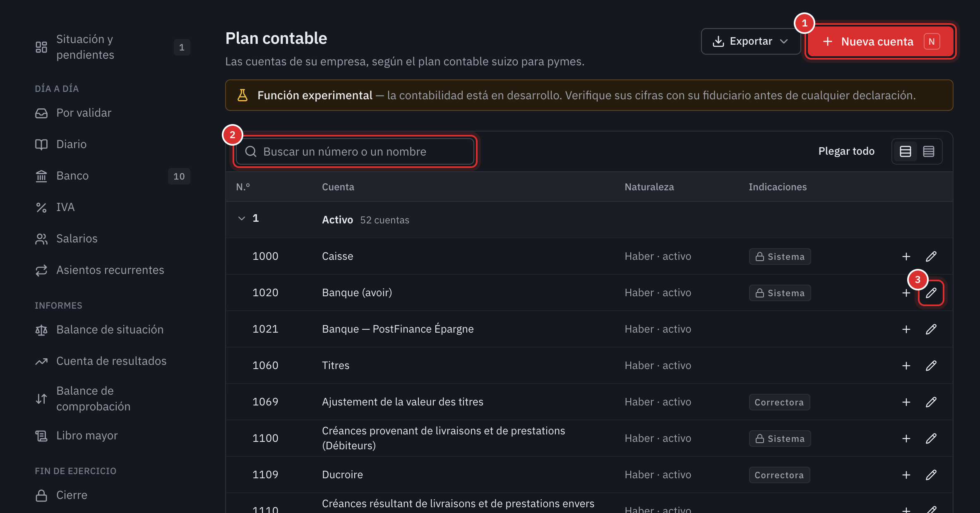Image resolution: width=980 pixels, height=513 pixels.
Task: Click the Sistema badge on 1000 Caisse
Action: [x=780, y=256]
